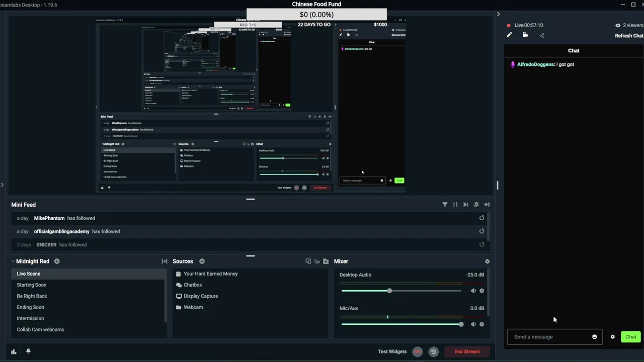The width and height of the screenshot is (644, 362).
Task: Open notifications bell icon
Action: 28,351
